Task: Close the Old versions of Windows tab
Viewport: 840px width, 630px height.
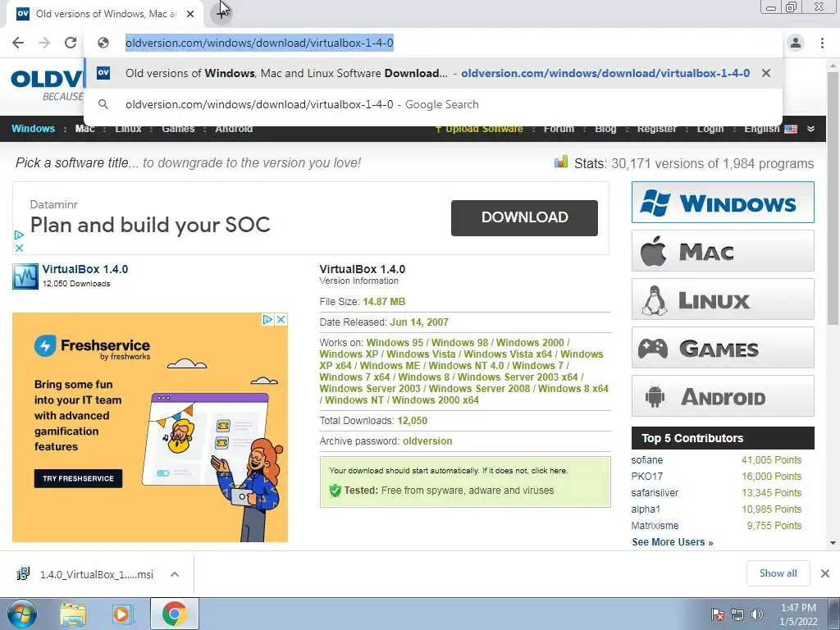Action: [190, 14]
